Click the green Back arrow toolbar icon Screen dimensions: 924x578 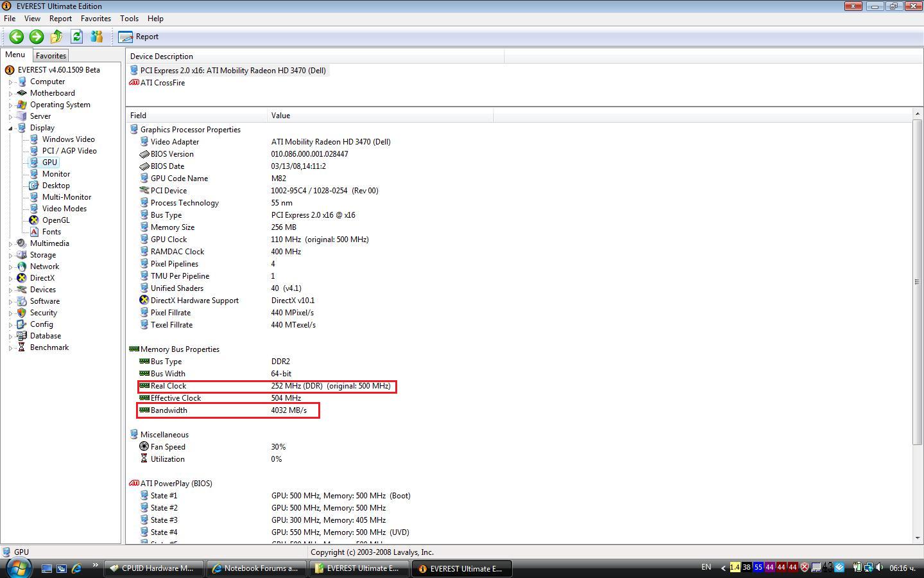tap(16, 37)
